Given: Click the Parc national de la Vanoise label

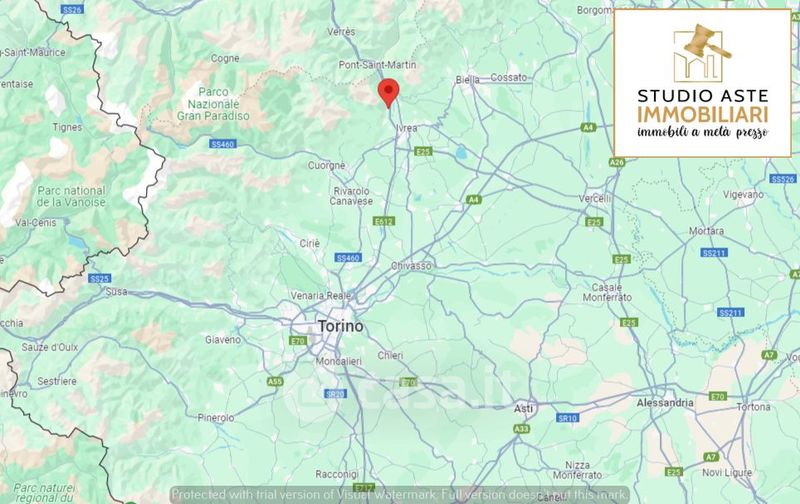Looking at the screenshot, I should coord(71,196).
